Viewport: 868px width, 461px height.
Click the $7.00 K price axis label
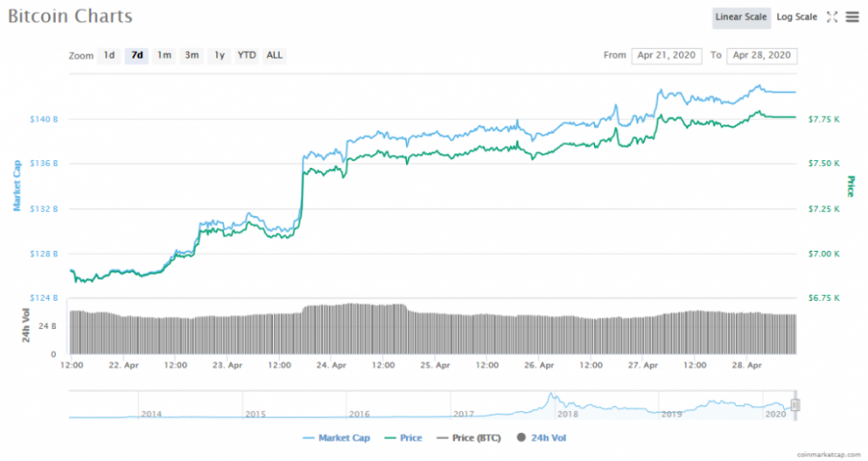[x=824, y=254]
